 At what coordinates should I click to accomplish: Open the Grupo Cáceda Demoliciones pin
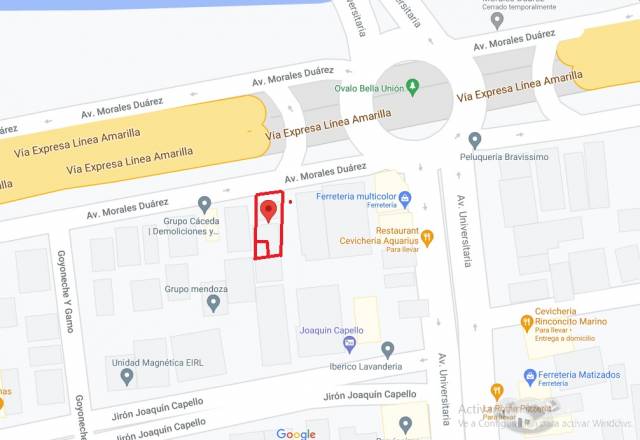pos(204,205)
